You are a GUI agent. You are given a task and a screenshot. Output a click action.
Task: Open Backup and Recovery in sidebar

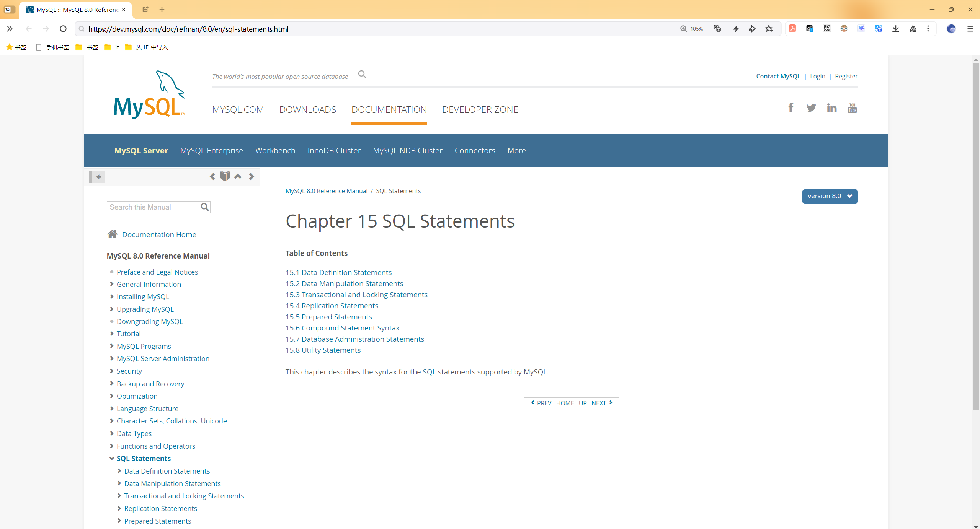[x=150, y=384]
